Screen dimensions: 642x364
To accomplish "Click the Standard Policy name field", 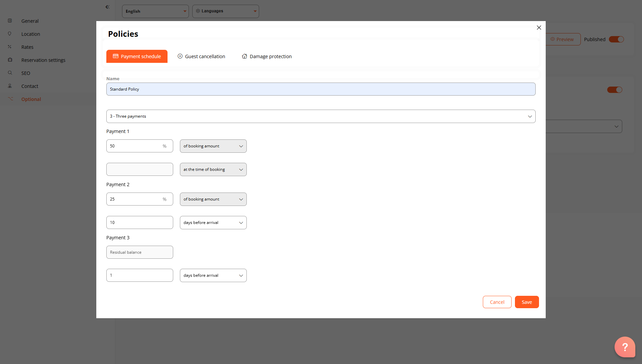I will click(321, 89).
